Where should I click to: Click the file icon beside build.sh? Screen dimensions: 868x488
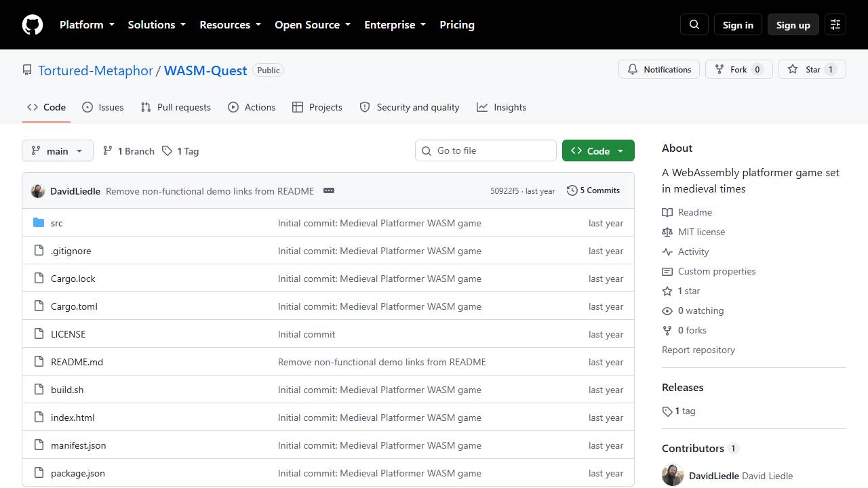39,390
